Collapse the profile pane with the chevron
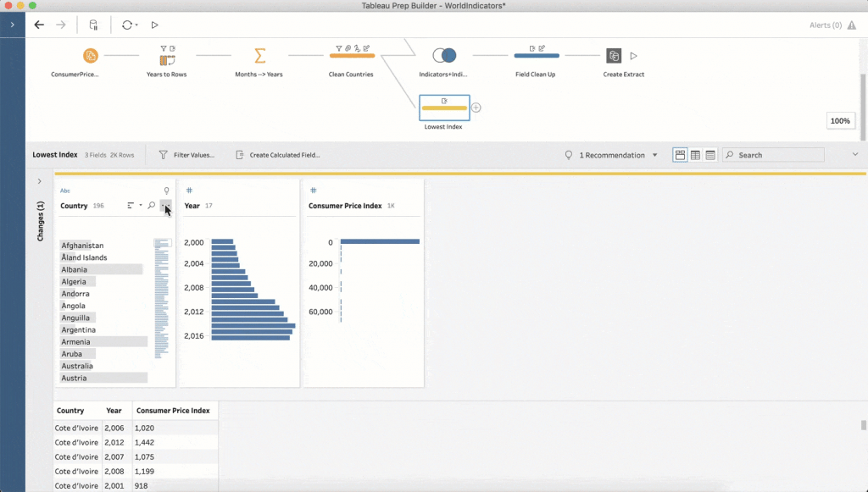Image resolution: width=868 pixels, height=492 pixels. click(855, 155)
